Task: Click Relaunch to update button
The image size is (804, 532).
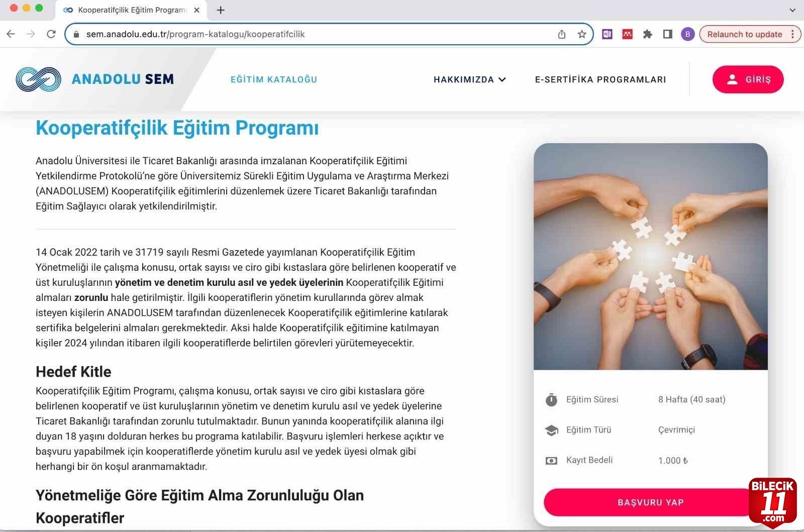Action: point(745,34)
